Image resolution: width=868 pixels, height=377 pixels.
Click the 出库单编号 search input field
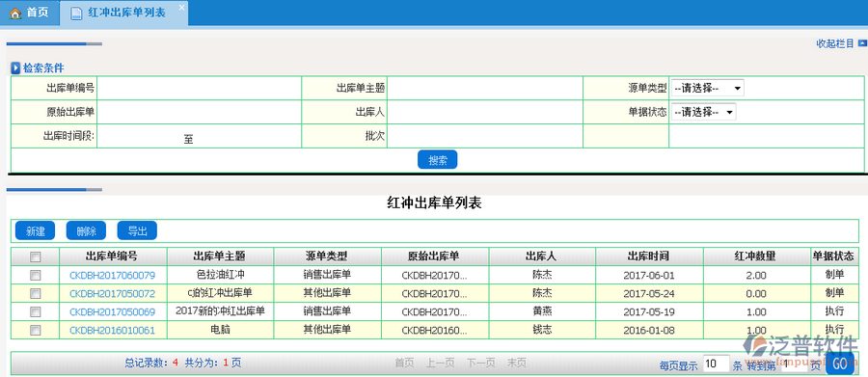click(x=200, y=88)
